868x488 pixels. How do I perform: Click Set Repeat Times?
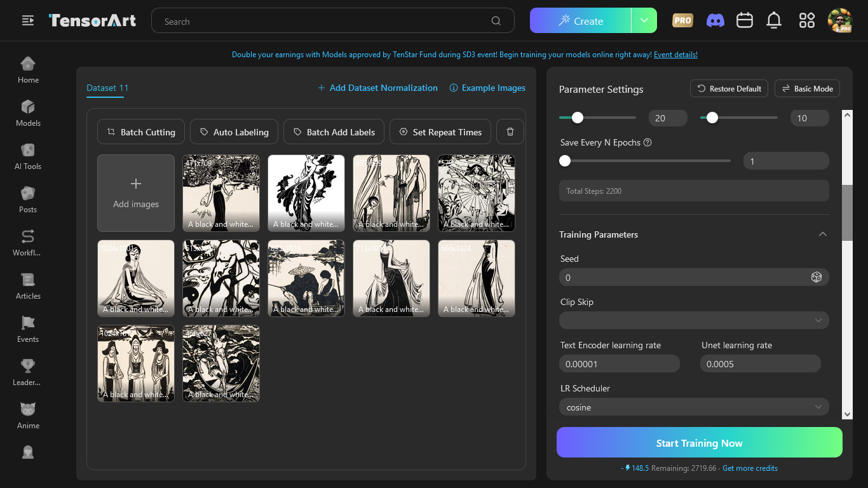click(440, 132)
